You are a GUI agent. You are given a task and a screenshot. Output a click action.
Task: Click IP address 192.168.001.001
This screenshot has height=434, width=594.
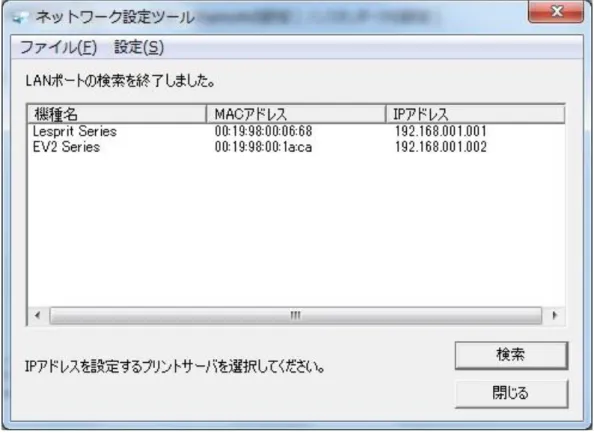tap(441, 131)
